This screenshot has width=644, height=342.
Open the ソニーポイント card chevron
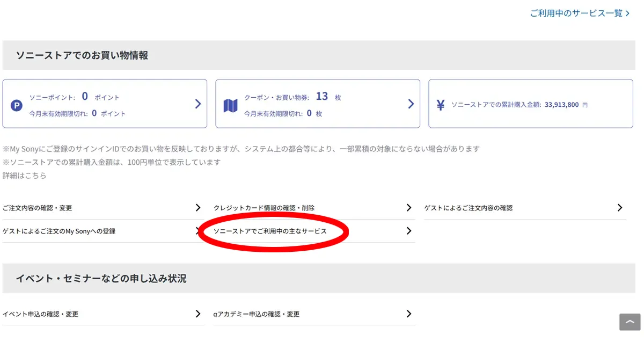[x=197, y=104]
